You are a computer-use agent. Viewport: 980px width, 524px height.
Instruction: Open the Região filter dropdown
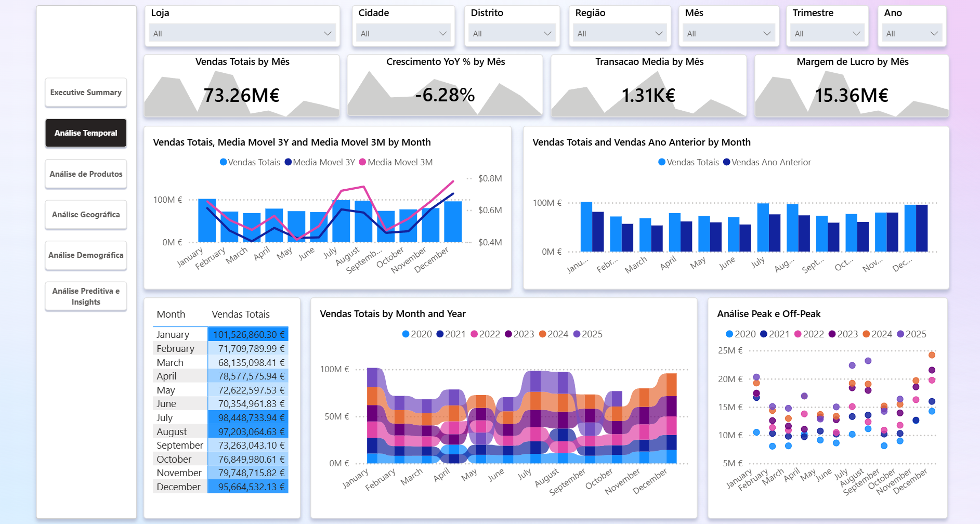(658, 34)
